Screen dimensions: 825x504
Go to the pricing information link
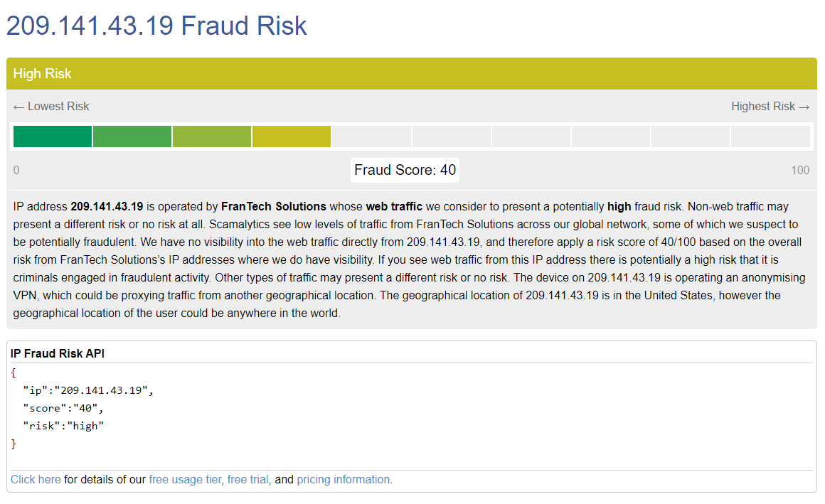tap(344, 480)
